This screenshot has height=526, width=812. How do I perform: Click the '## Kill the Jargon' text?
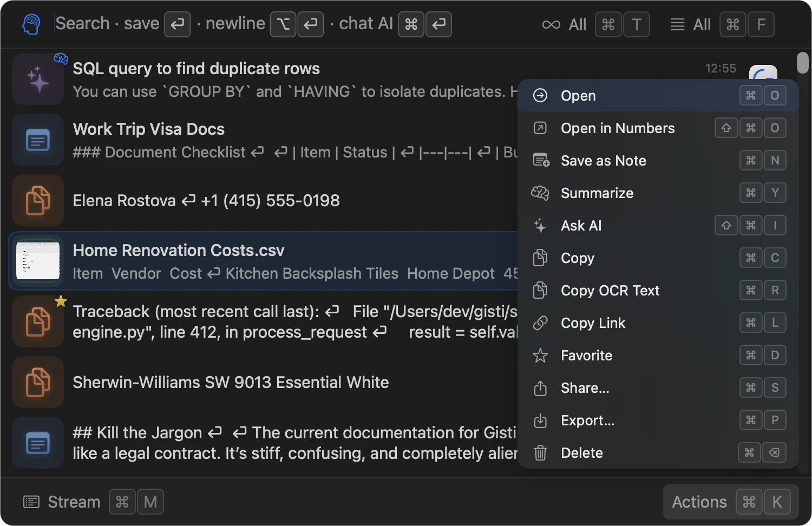coord(137,433)
